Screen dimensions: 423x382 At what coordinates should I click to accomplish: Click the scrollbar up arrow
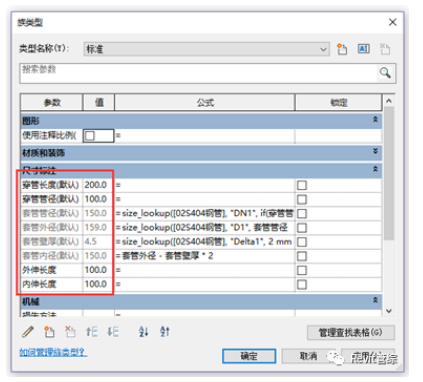click(389, 101)
